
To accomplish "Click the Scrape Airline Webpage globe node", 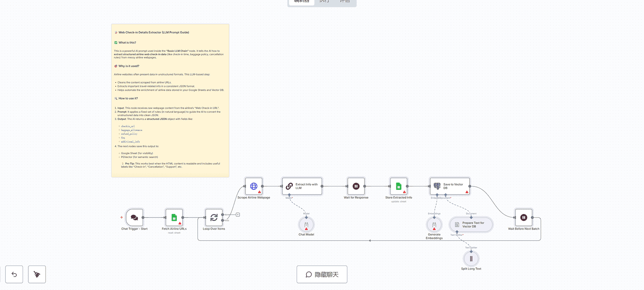I will point(254,186).
